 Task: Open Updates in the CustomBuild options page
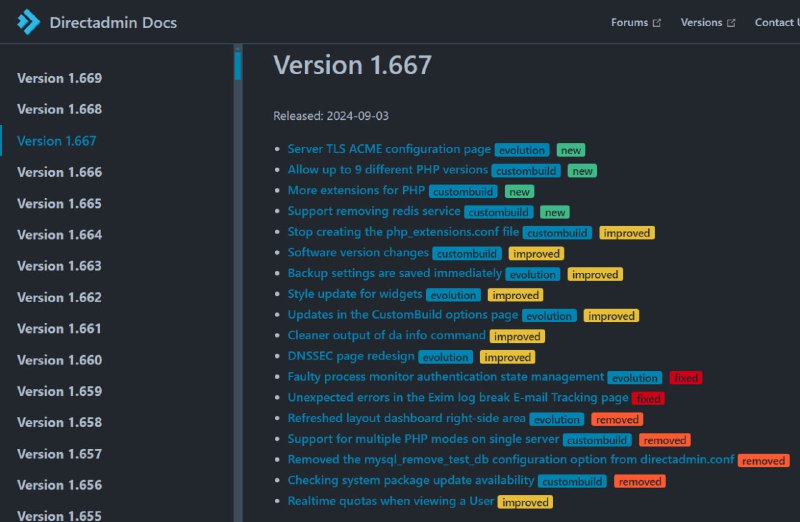[x=403, y=315]
